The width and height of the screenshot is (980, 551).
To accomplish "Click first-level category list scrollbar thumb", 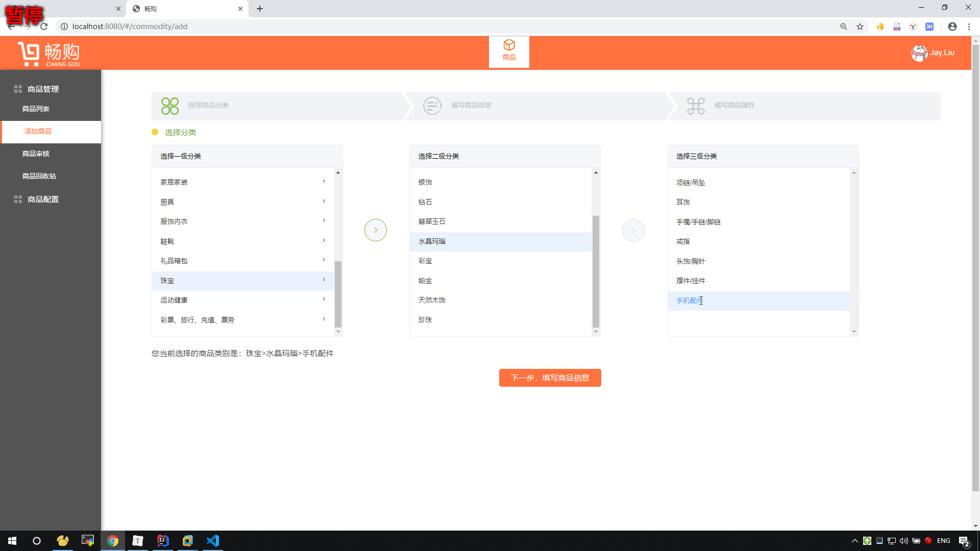I will (x=338, y=294).
